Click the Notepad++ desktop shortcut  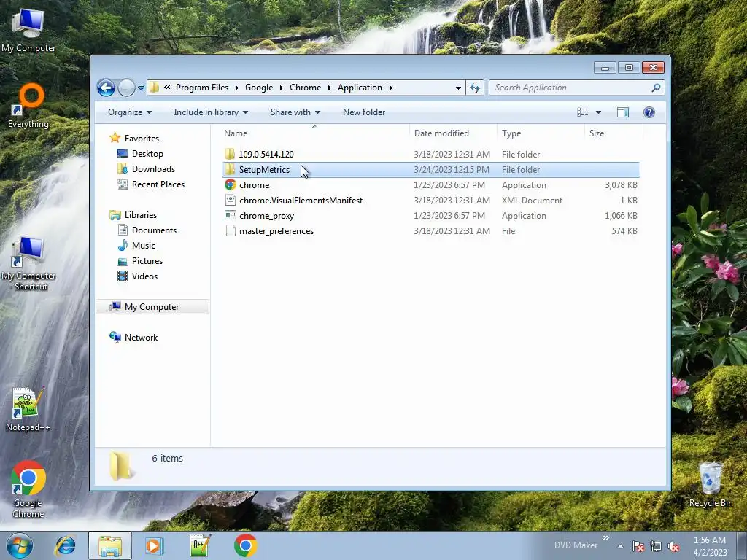pyautogui.click(x=28, y=409)
